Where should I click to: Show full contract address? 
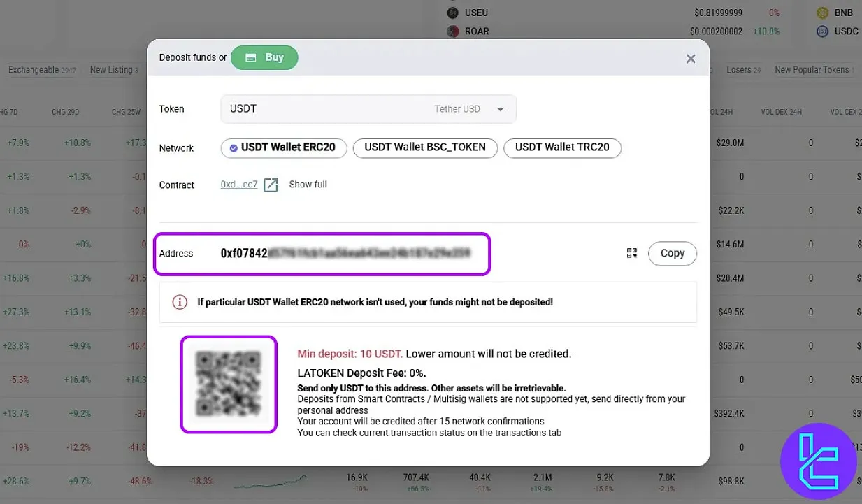click(308, 185)
